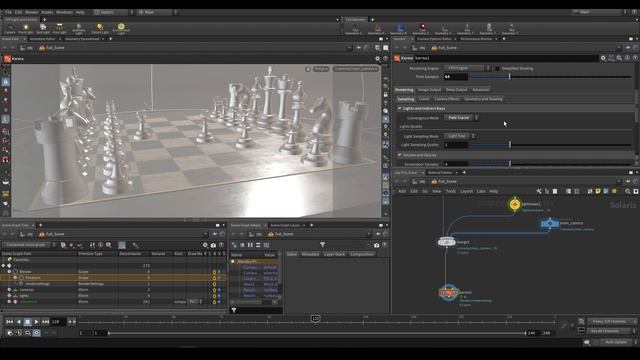Image resolution: width=640 pixels, height=360 pixels.
Task: Open the Layer Stack tab
Action: (334, 254)
